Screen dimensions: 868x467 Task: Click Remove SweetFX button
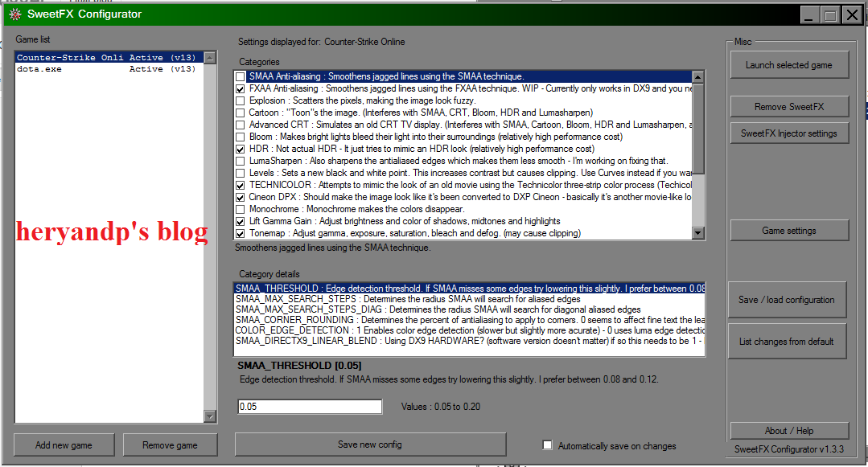coord(789,106)
